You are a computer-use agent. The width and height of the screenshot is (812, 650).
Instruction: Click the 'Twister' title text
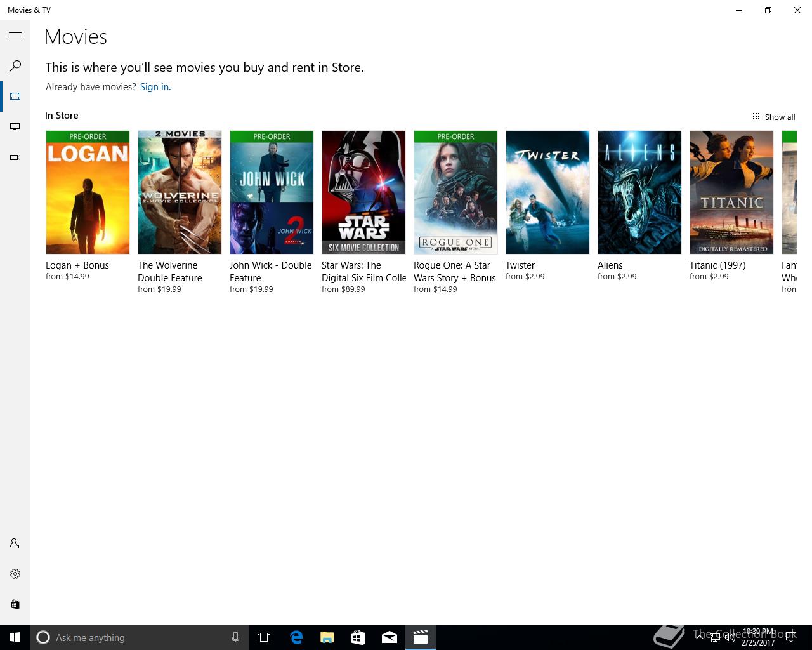(x=520, y=265)
